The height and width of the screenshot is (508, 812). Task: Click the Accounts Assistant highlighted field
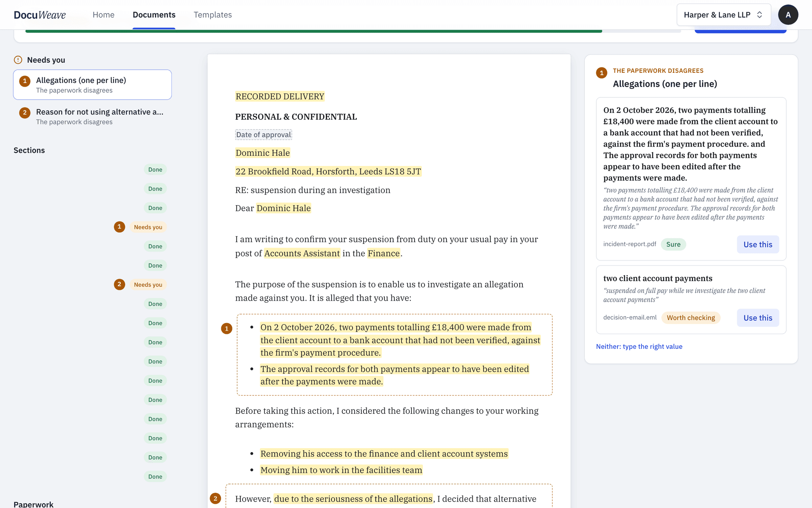click(x=302, y=253)
